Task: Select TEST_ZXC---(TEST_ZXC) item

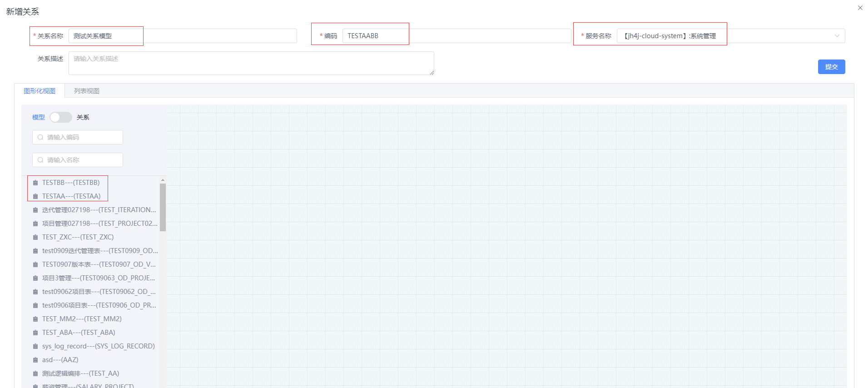Action: (x=78, y=237)
